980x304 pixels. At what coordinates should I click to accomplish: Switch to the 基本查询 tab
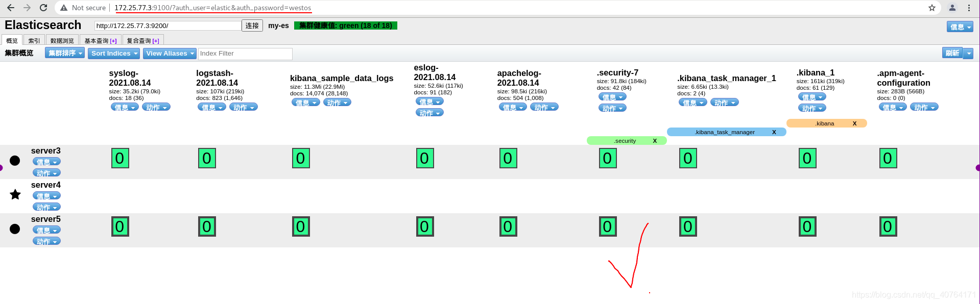(101, 40)
